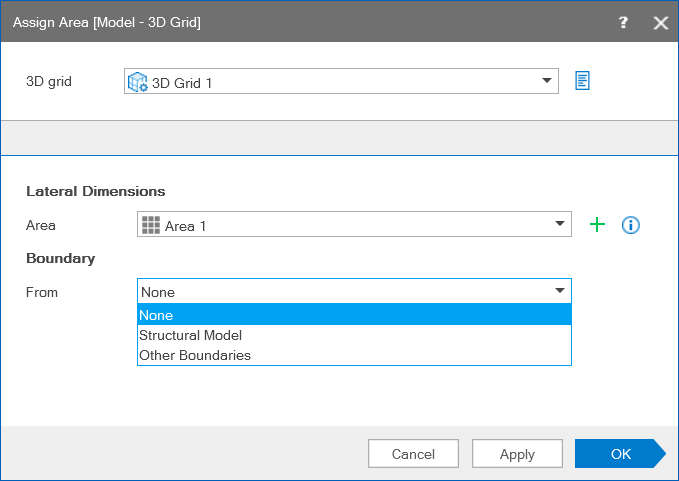Expand the Area dropdown arrow
Viewport: 679px width, 481px height.
(560, 225)
